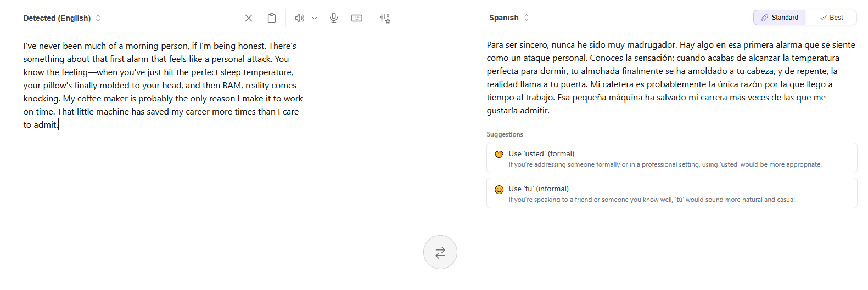Open the Detected (English) source language dropdown
The image size is (868, 290).
tap(62, 18)
